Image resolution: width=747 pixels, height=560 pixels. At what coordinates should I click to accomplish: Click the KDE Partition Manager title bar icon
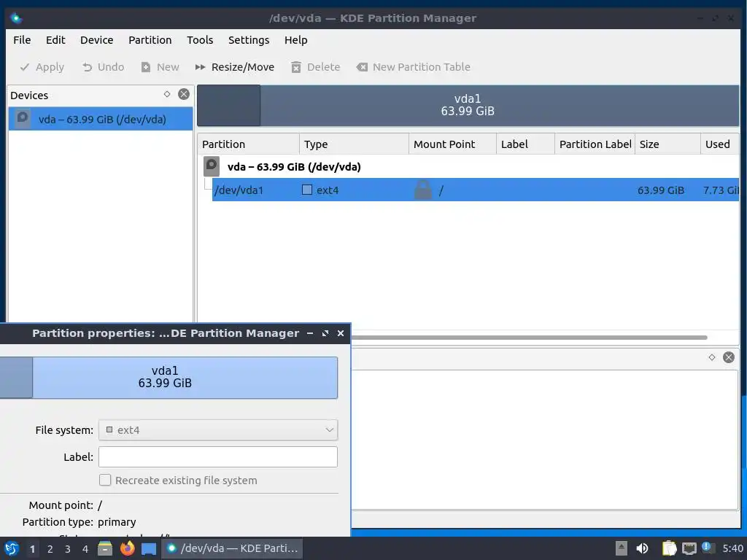(16, 18)
